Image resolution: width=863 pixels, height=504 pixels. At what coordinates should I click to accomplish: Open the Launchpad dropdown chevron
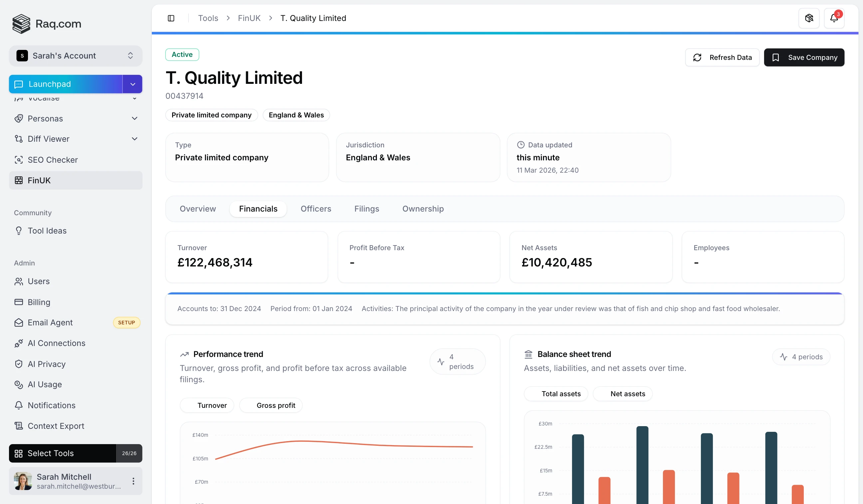click(x=132, y=84)
